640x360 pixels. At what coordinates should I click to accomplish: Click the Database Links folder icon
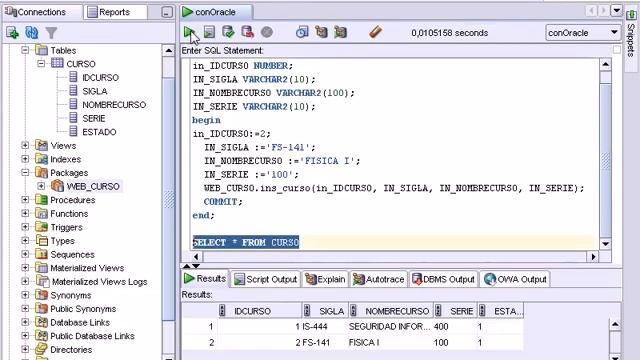[41, 322]
